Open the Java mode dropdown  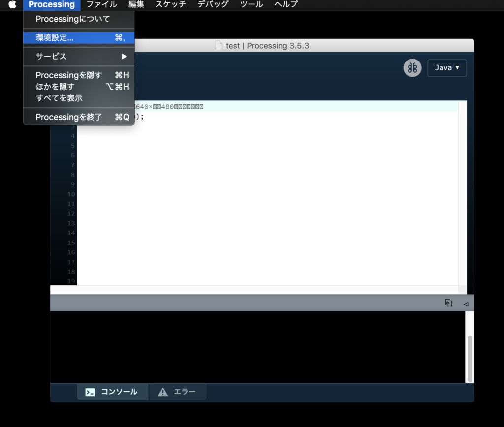point(447,68)
